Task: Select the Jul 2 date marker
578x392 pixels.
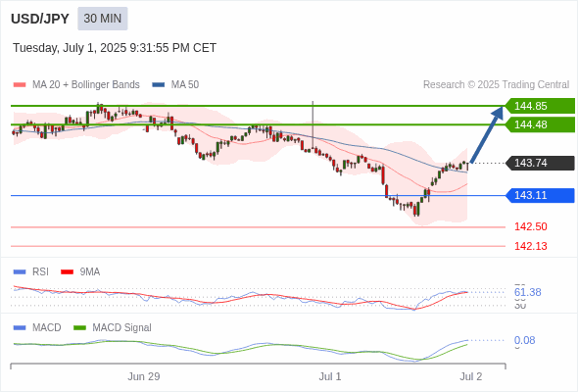Action: coord(471,376)
